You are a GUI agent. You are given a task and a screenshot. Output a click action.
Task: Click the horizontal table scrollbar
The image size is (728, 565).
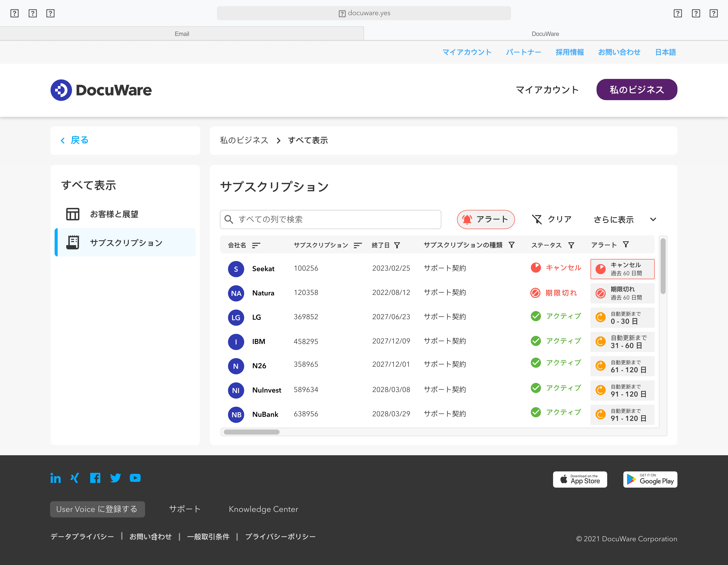pyautogui.click(x=252, y=432)
